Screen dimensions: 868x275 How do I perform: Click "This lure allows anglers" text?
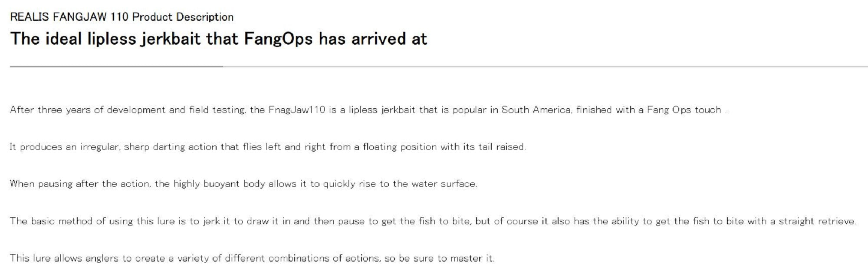click(64, 258)
